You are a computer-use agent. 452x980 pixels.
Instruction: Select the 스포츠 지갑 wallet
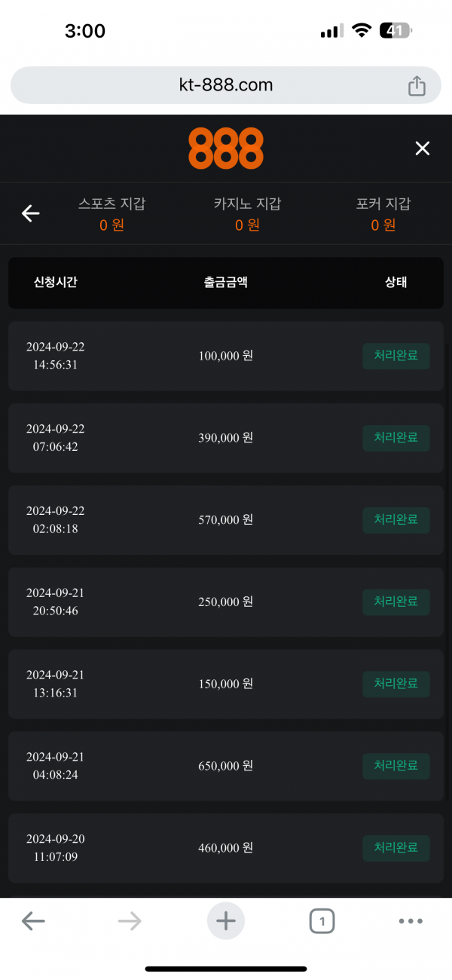point(112,214)
